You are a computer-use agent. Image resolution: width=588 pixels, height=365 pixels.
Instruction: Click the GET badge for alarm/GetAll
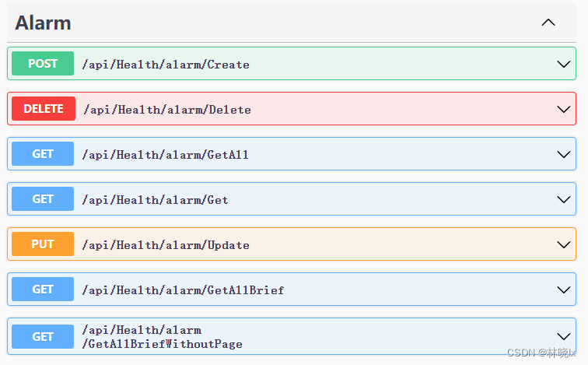coord(43,154)
